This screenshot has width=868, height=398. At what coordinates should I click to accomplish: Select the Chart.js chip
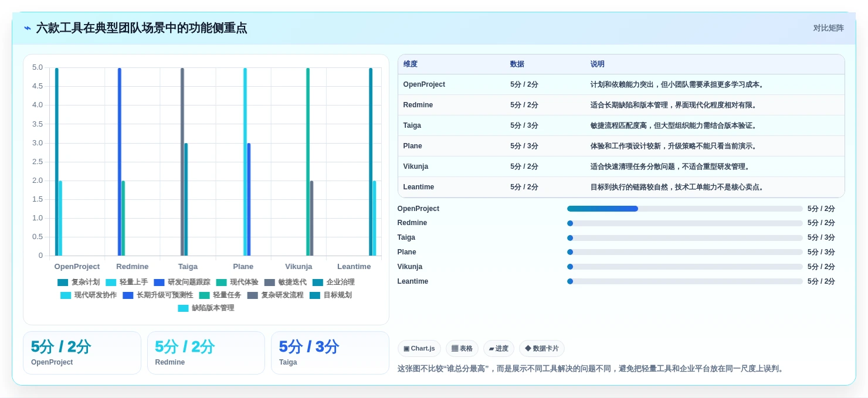click(x=419, y=348)
